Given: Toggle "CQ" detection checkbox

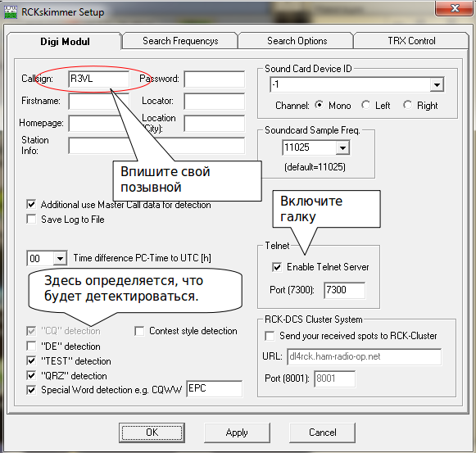Looking at the screenshot, I should click(31, 331).
